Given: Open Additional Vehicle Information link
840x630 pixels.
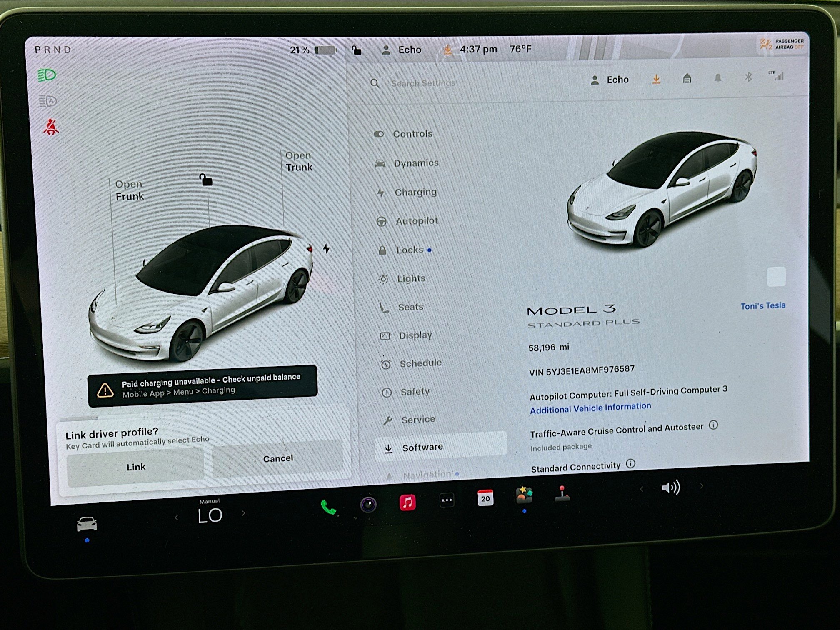Looking at the screenshot, I should 590,408.
